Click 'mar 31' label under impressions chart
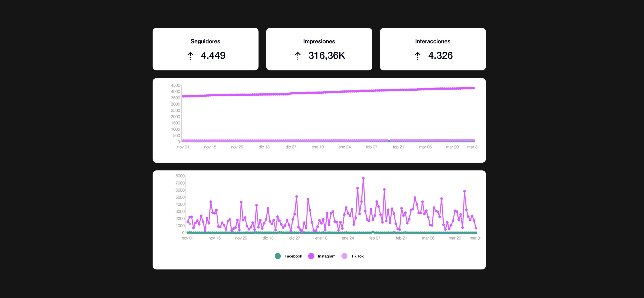This screenshot has height=298, width=644. pyautogui.click(x=476, y=238)
